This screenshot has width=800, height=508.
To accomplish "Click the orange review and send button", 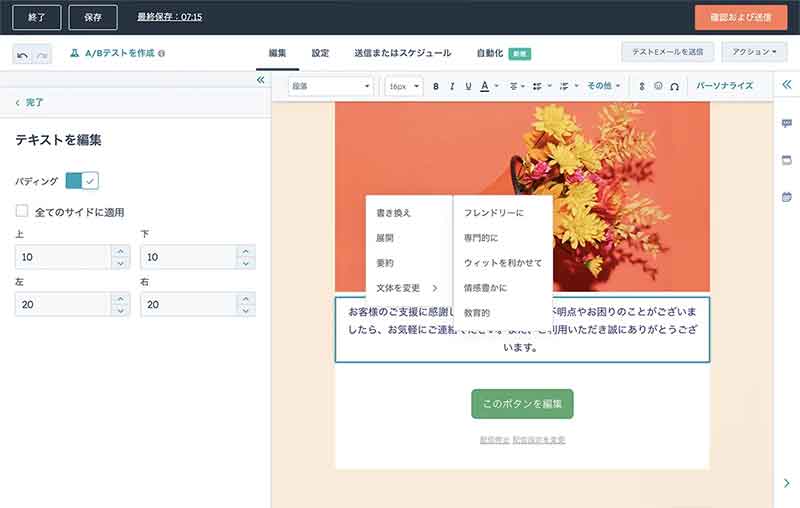I will tap(741, 17).
